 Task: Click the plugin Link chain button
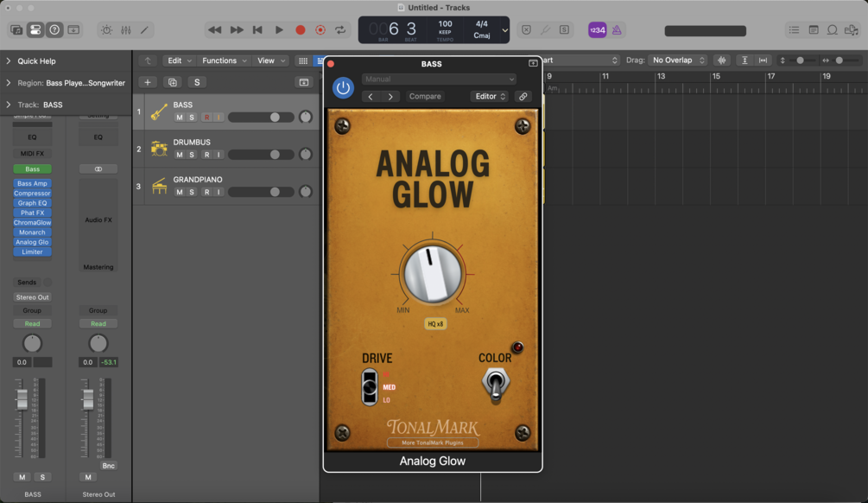[523, 97]
